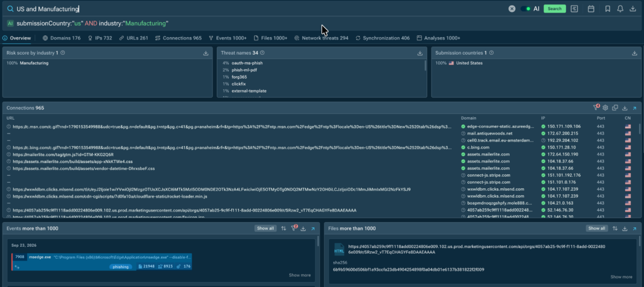Screen dimensions: 644x287
Task: Click the green Search button
Action: coord(555,9)
